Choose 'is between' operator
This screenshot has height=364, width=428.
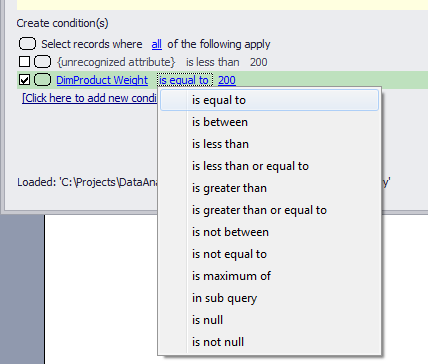(269, 122)
